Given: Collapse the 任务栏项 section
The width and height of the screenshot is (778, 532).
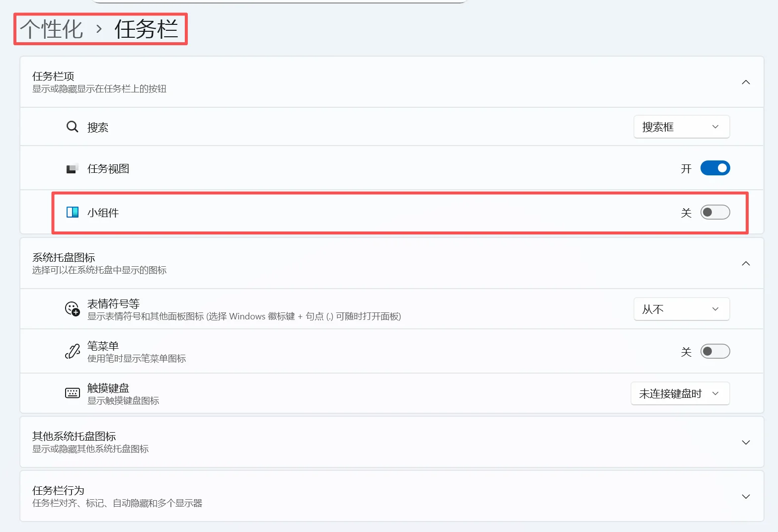Looking at the screenshot, I should 745,82.
